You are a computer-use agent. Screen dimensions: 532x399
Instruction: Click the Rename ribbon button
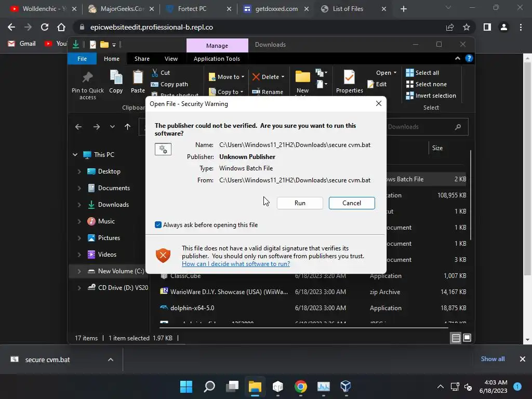coord(268,91)
